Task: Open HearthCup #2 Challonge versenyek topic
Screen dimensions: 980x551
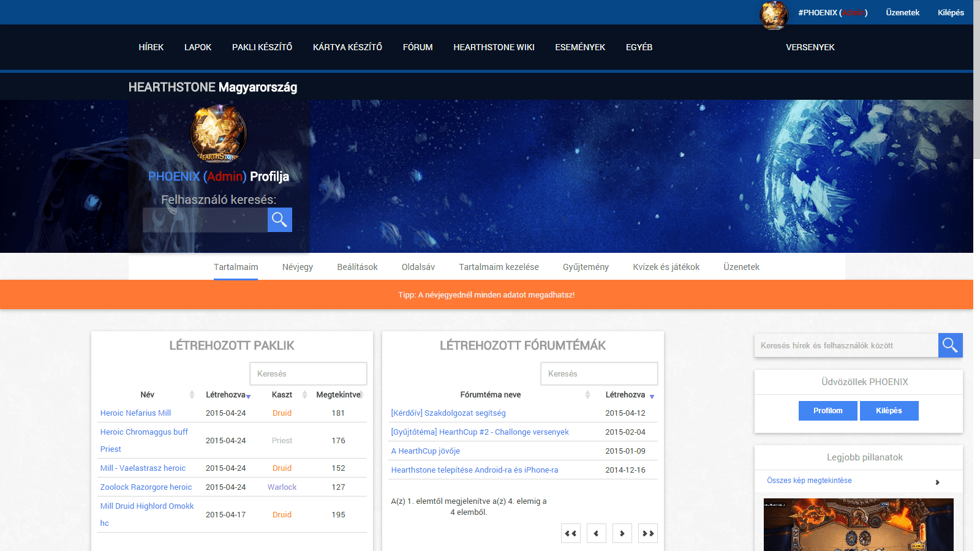Action: pyautogui.click(x=480, y=432)
